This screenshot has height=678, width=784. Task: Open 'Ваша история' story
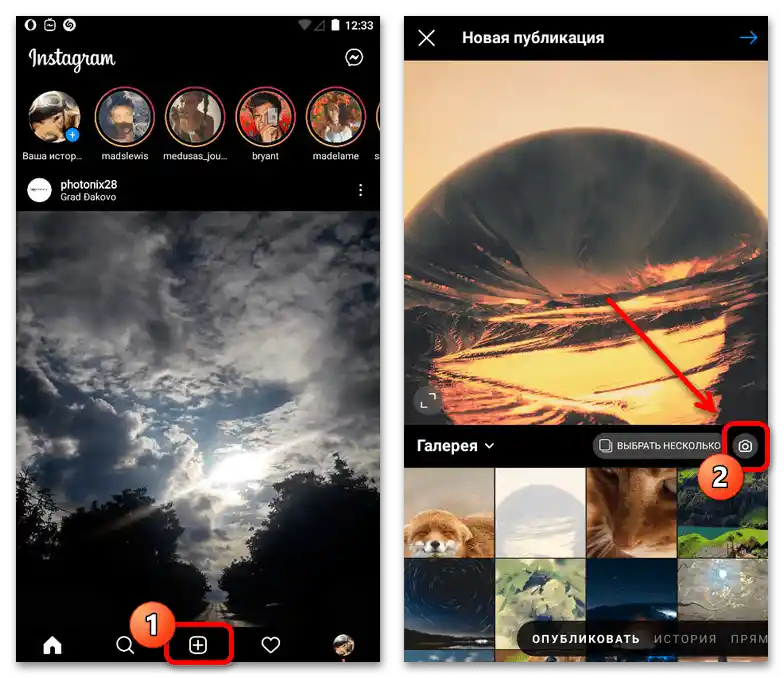pyautogui.click(x=54, y=116)
